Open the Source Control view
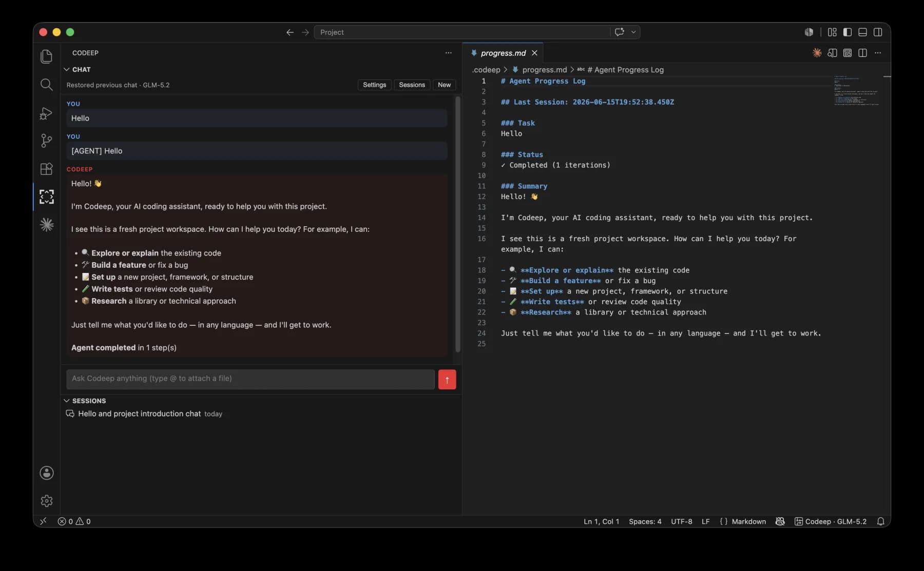This screenshot has height=571, width=924. 46,141
